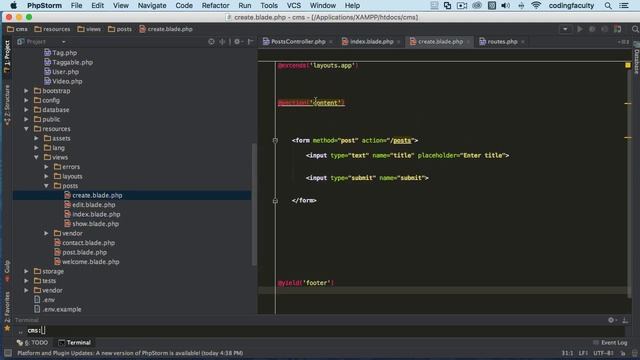Close the create.blade.php editor tab
This screenshot has height=360, width=640.
point(468,42)
